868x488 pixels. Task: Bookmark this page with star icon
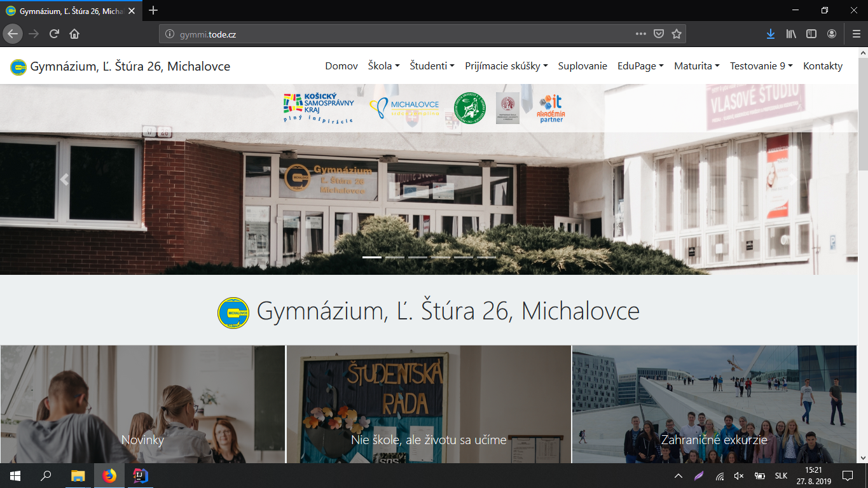point(677,34)
